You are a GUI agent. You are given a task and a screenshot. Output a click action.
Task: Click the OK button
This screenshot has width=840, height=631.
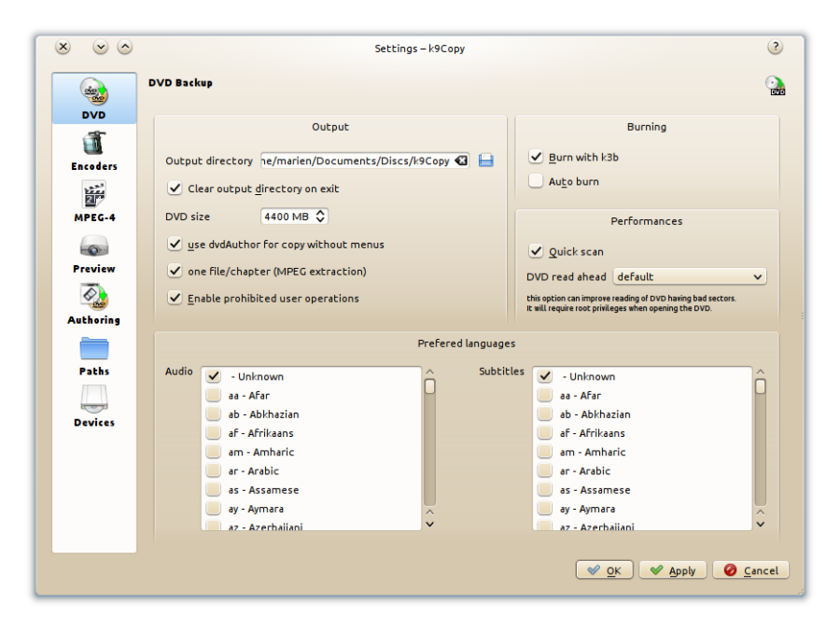tap(604, 570)
